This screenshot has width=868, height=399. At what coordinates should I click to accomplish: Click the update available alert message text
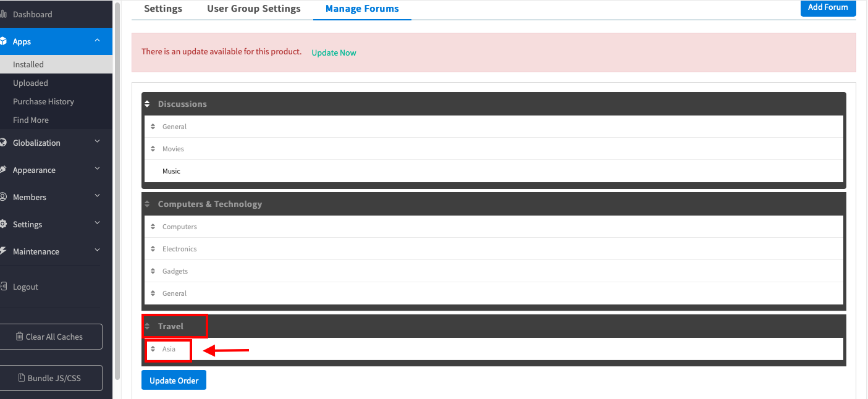(222, 51)
